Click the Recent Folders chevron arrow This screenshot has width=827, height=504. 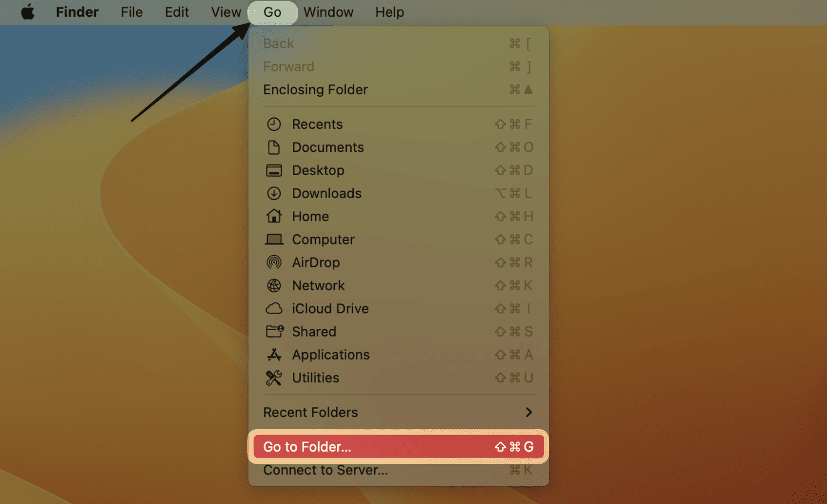tap(529, 412)
